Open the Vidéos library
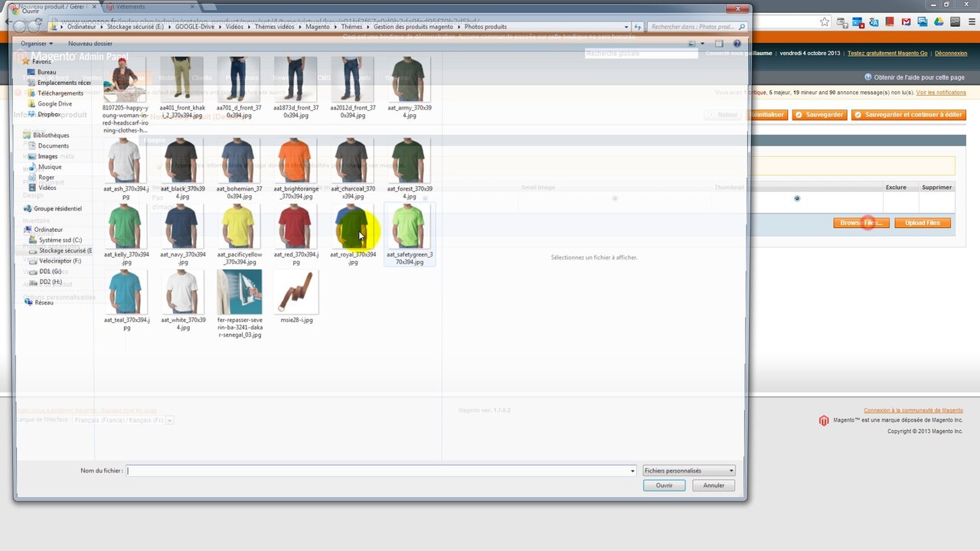Screen dimensions: 980x551 pos(42,187)
